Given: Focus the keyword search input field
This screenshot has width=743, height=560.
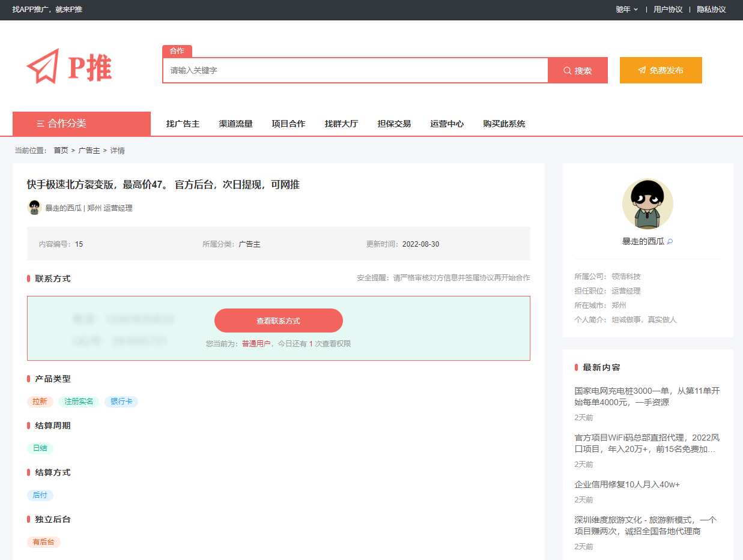Looking at the screenshot, I should pyautogui.click(x=354, y=70).
